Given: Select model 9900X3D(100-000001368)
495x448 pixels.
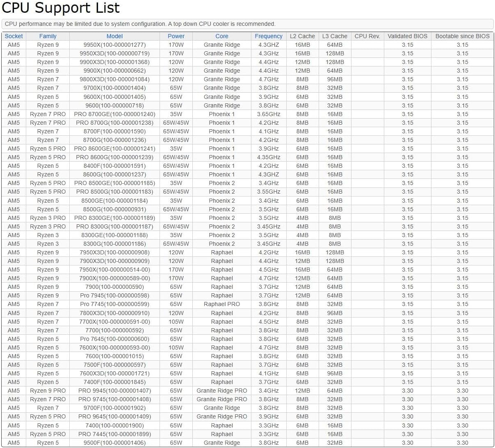Looking at the screenshot, I should pyautogui.click(x=114, y=62).
